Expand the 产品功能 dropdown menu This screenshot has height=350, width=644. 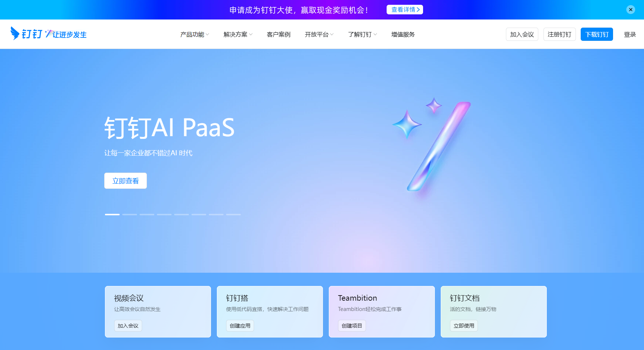click(194, 34)
